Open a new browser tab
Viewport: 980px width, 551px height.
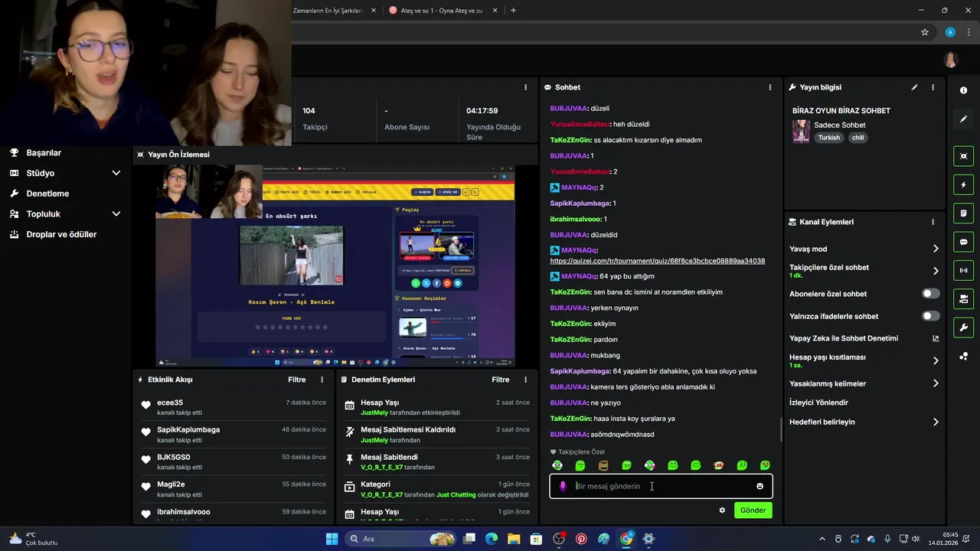click(x=513, y=11)
